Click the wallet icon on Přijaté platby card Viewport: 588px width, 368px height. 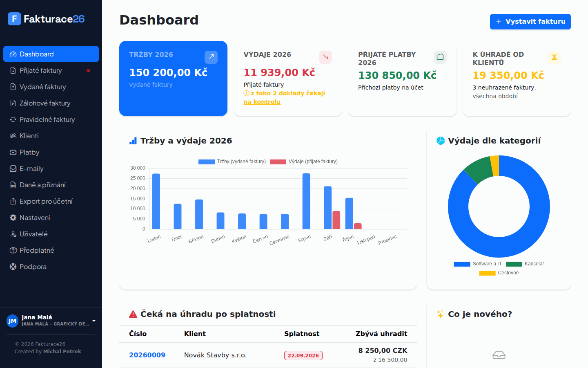click(440, 57)
